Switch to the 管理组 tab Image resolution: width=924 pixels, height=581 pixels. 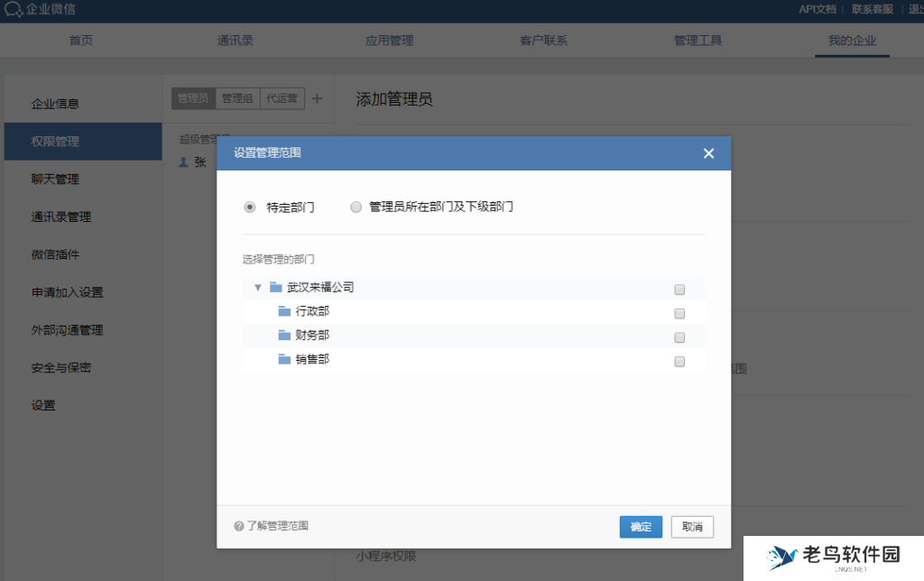(x=236, y=98)
